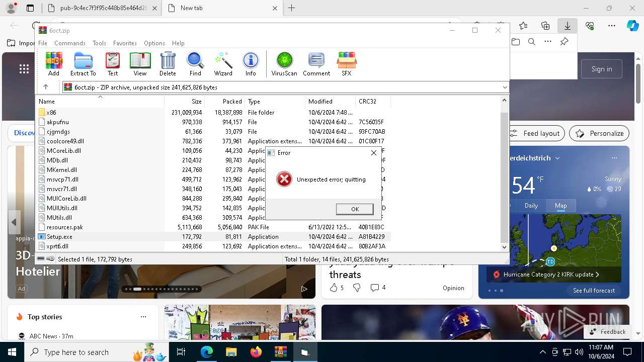Screen dimensions: 644x362
Task: Open the Help menu
Action: (178, 43)
